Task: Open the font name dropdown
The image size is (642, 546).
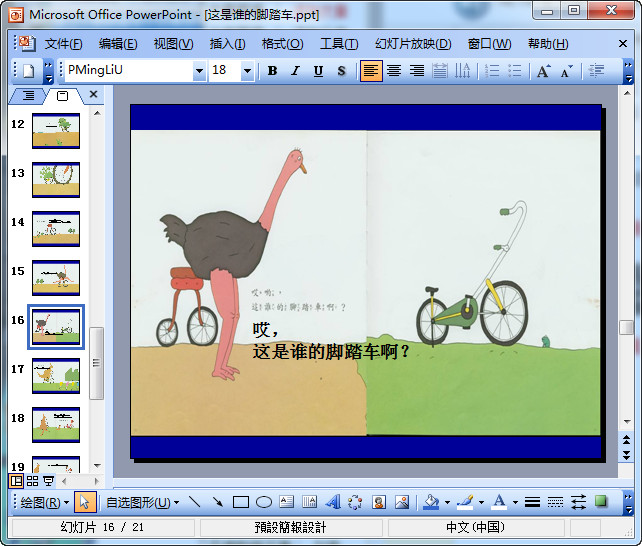Action: [x=199, y=71]
